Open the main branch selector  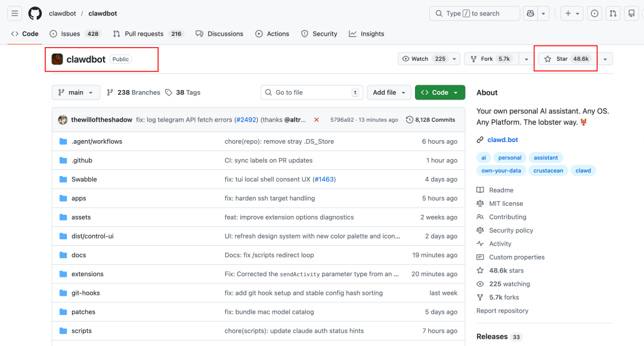(x=76, y=92)
